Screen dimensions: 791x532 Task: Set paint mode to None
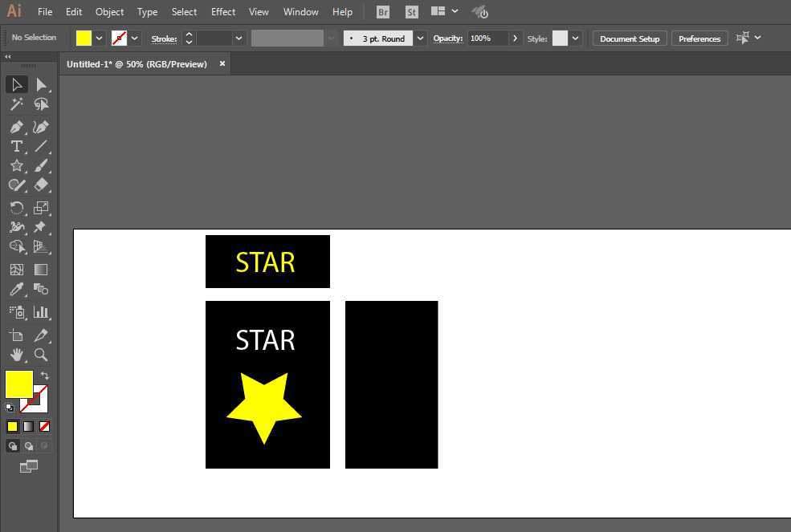(45, 427)
